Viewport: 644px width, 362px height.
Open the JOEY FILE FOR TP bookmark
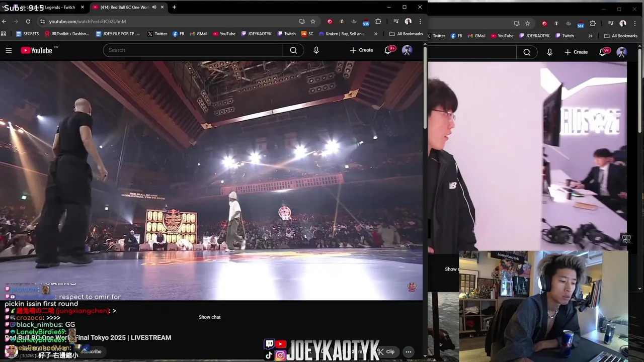117,34
